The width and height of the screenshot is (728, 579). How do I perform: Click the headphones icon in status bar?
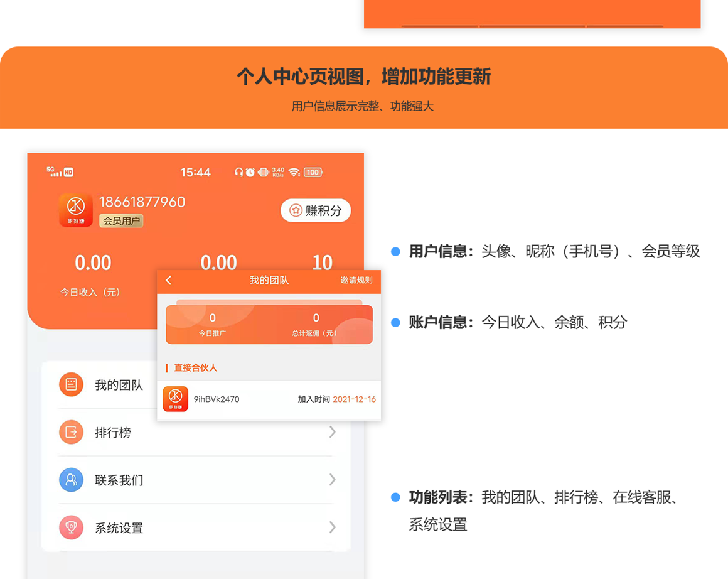pos(240,172)
